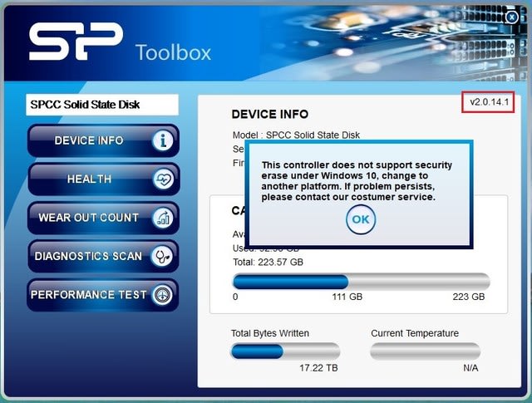The width and height of the screenshot is (532, 403).
Task: Click the DEVICE INFO heading
Action: pyautogui.click(x=270, y=115)
